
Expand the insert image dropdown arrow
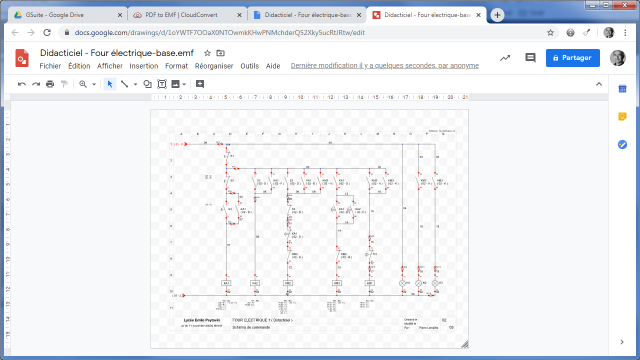pyautogui.click(x=184, y=84)
